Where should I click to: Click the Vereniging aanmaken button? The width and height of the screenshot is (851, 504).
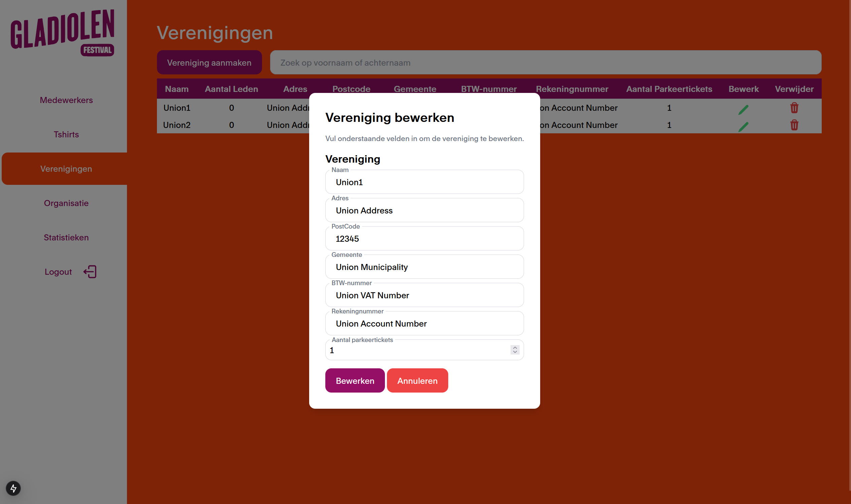(x=209, y=62)
